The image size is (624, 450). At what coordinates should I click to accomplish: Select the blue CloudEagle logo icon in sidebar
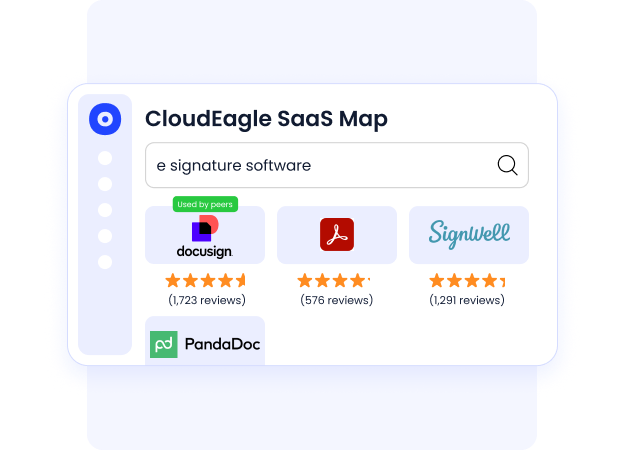coord(105,119)
